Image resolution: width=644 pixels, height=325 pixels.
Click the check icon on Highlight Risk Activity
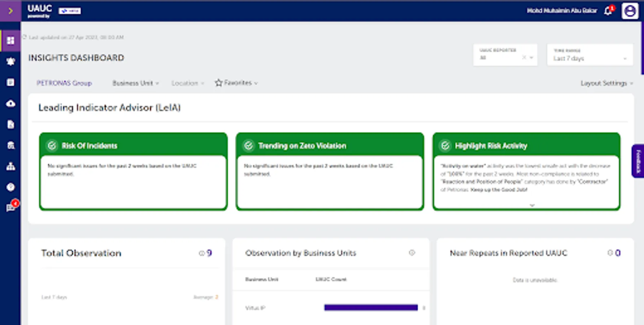(445, 146)
